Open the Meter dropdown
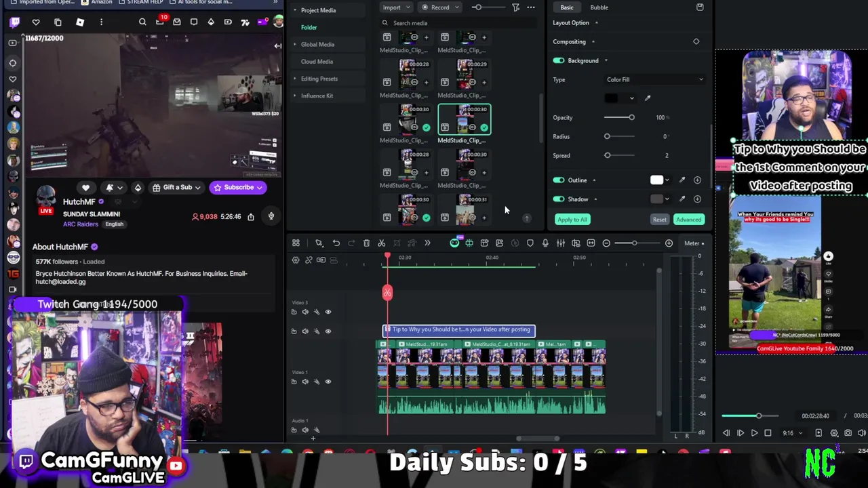 click(x=694, y=243)
